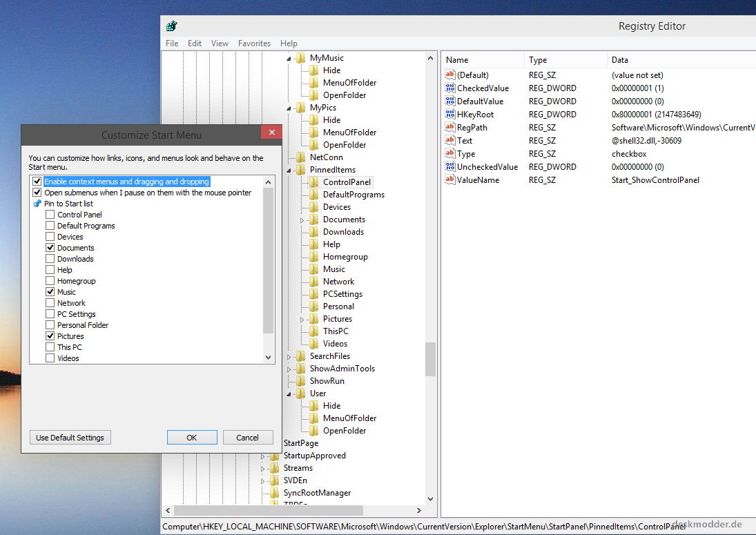Click the ShowRun folder icon
This screenshot has height=535, width=756.
(x=301, y=381)
